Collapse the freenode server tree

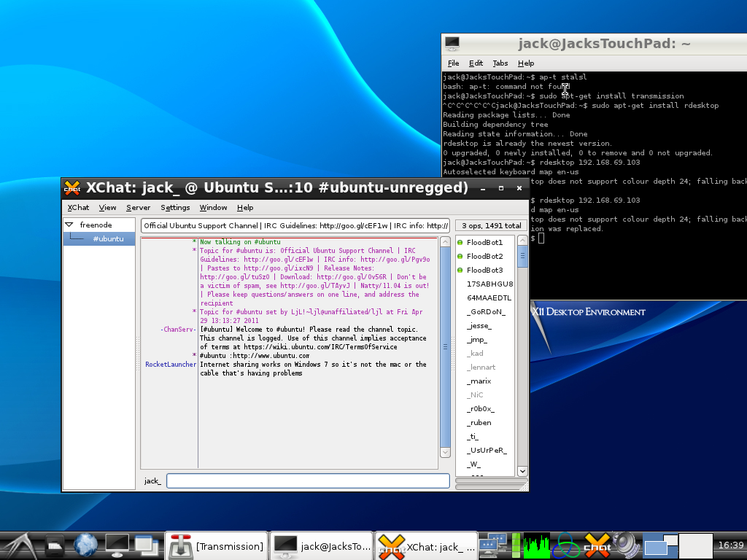[69, 225]
